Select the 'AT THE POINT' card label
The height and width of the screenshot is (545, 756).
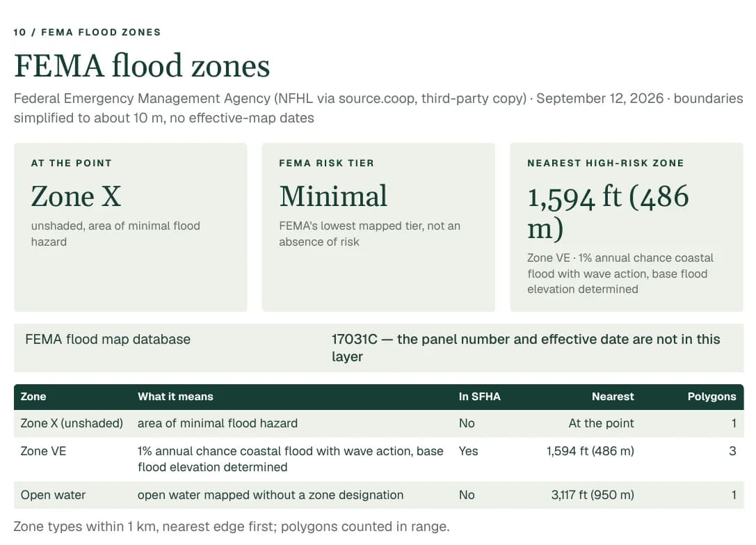point(72,163)
